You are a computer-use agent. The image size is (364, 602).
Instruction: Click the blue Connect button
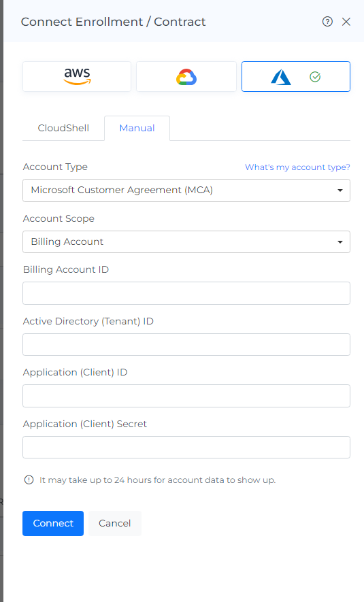(53, 523)
